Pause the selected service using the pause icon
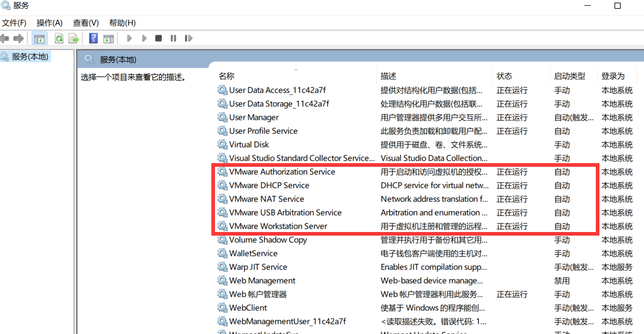Viewport: 644px width, 334px height. coord(173,38)
